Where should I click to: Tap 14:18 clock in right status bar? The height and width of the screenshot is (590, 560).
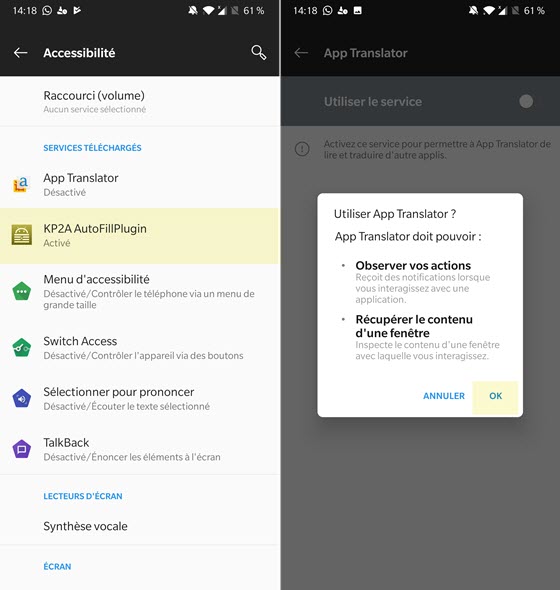click(305, 11)
